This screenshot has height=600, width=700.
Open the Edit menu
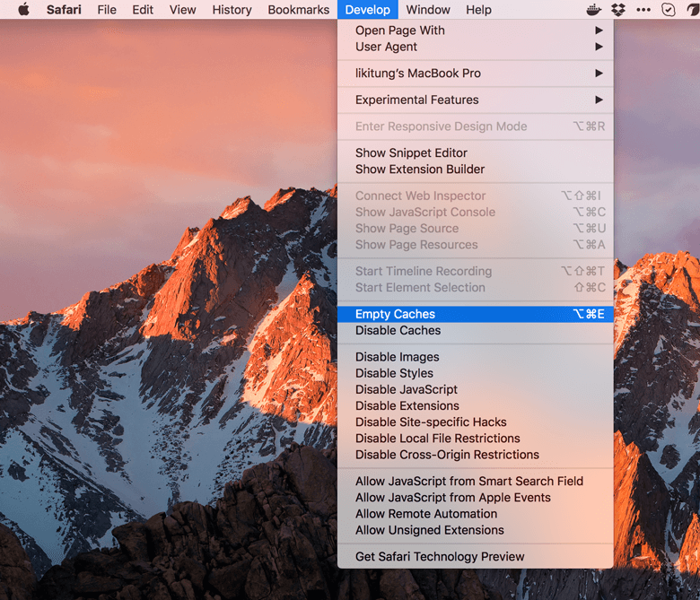pos(143,9)
